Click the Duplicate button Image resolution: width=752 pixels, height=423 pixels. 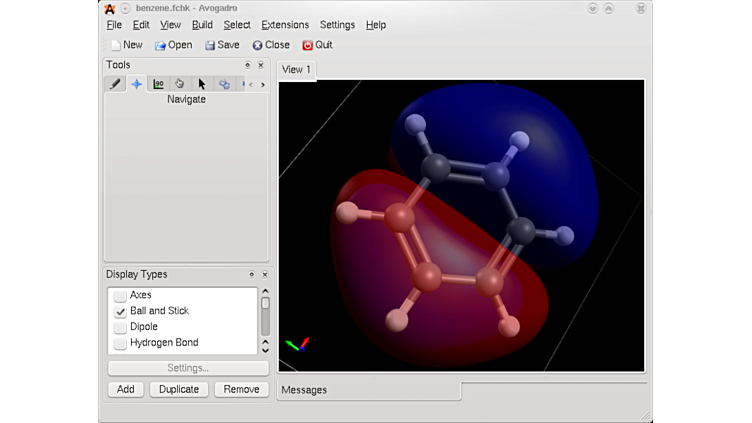tap(180, 389)
